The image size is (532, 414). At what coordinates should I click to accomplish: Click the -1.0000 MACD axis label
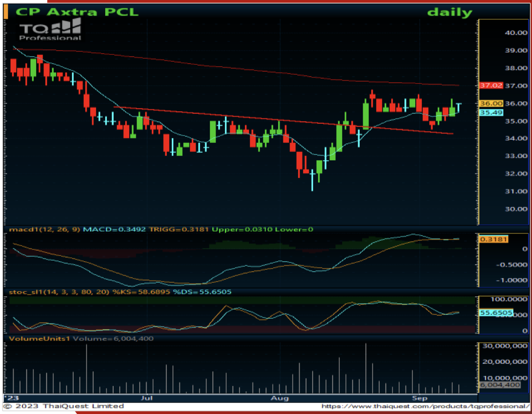[511, 280]
